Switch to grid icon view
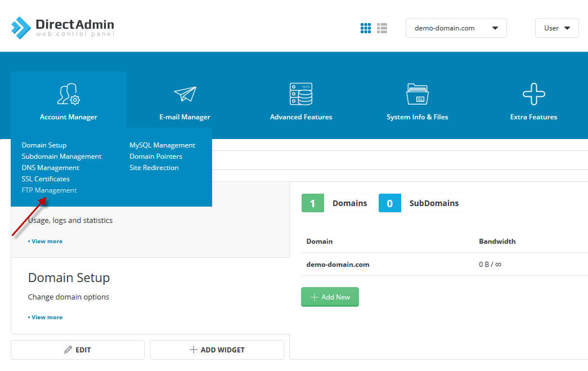Image resolution: width=588 pixels, height=371 pixels. point(366,28)
